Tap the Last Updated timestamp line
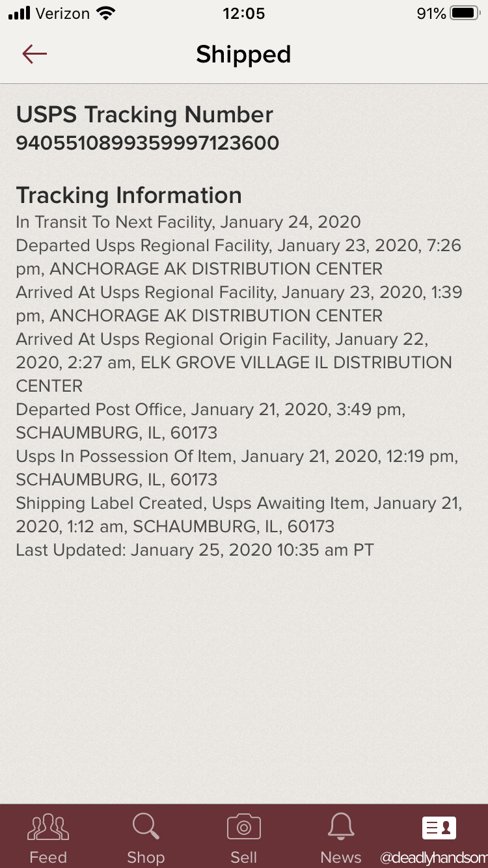 195,550
